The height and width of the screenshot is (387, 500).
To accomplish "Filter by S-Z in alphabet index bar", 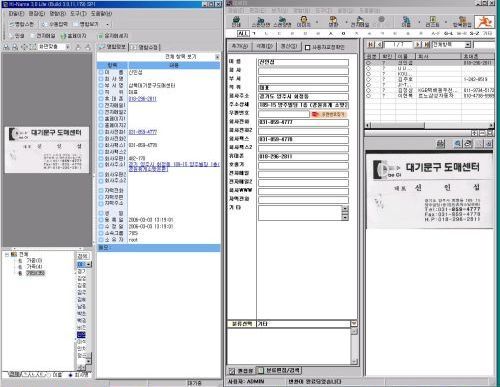I will pos(474,34).
